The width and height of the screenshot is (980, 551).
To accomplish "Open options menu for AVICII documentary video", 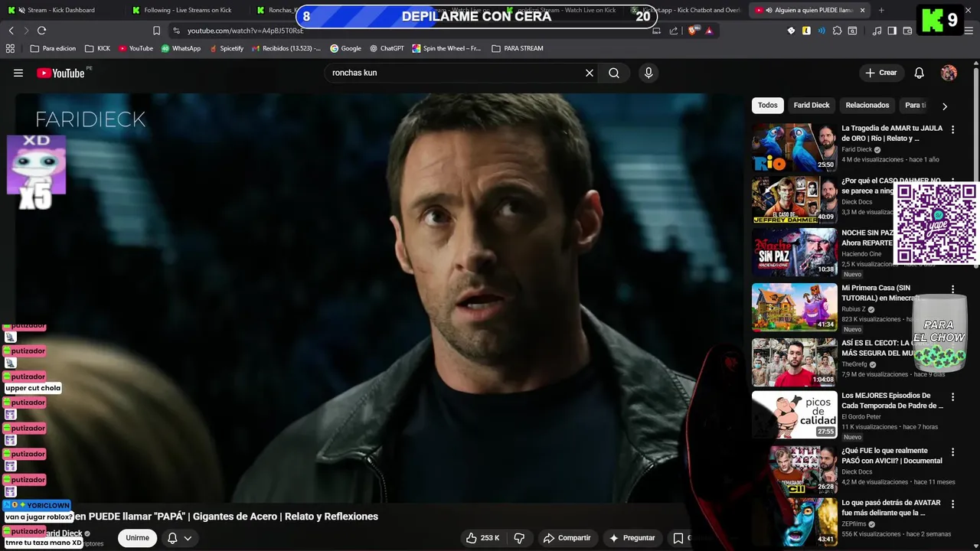I will (x=952, y=452).
